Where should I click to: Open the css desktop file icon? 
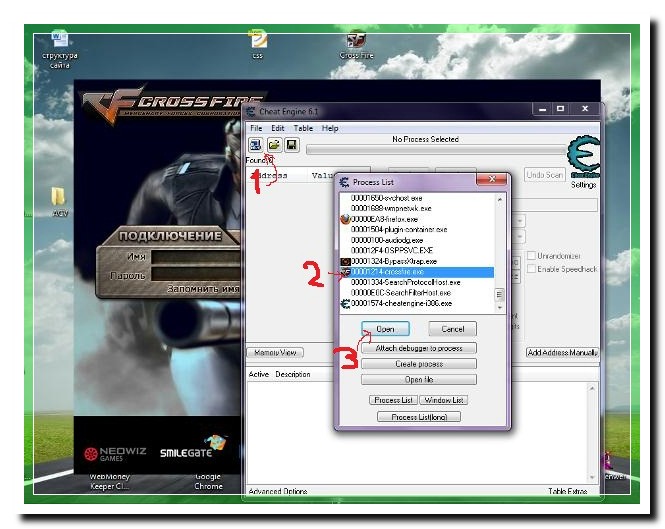point(257,44)
